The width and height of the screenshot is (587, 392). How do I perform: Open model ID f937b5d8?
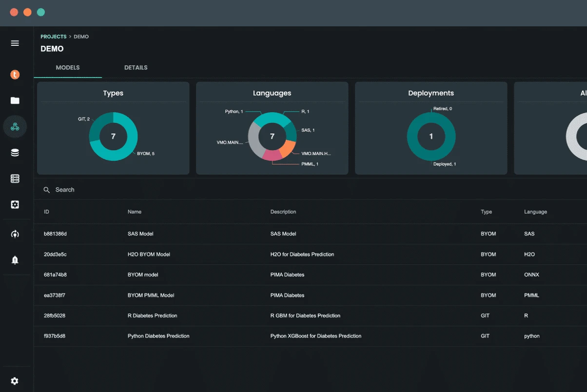pyautogui.click(x=55, y=336)
